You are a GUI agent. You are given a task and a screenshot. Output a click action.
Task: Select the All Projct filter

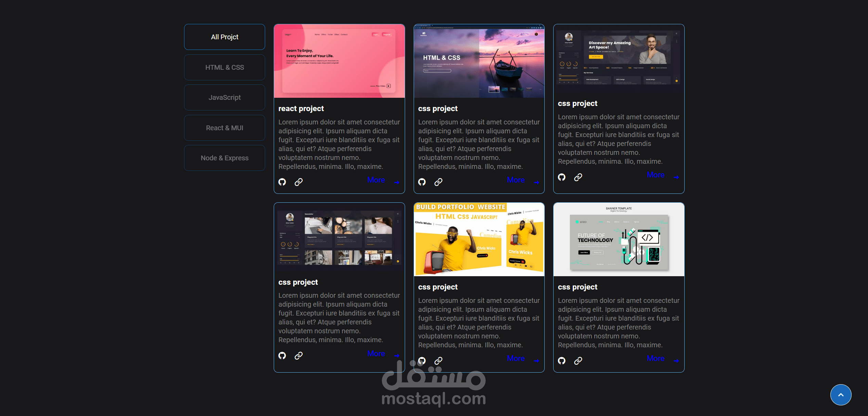(224, 37)
